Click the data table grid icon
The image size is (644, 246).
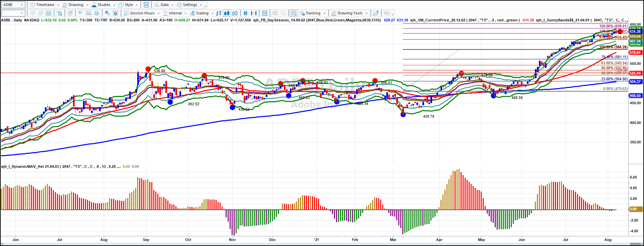[x=49, y=13]
